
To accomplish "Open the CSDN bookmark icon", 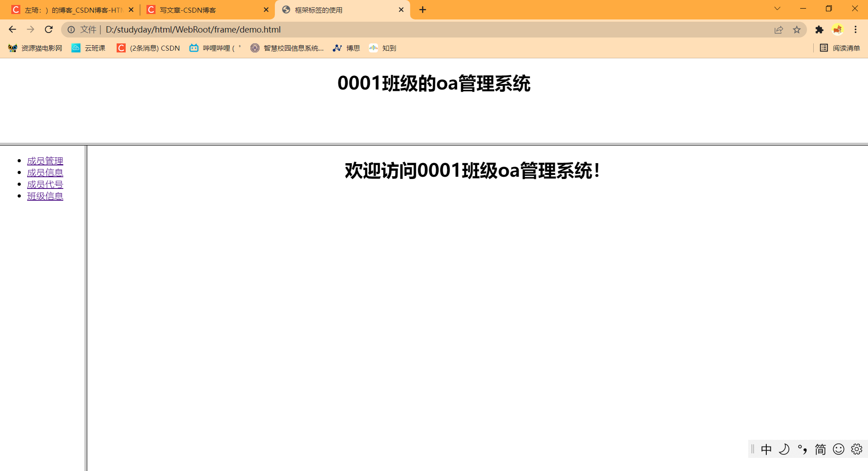I will coord(121,48).
